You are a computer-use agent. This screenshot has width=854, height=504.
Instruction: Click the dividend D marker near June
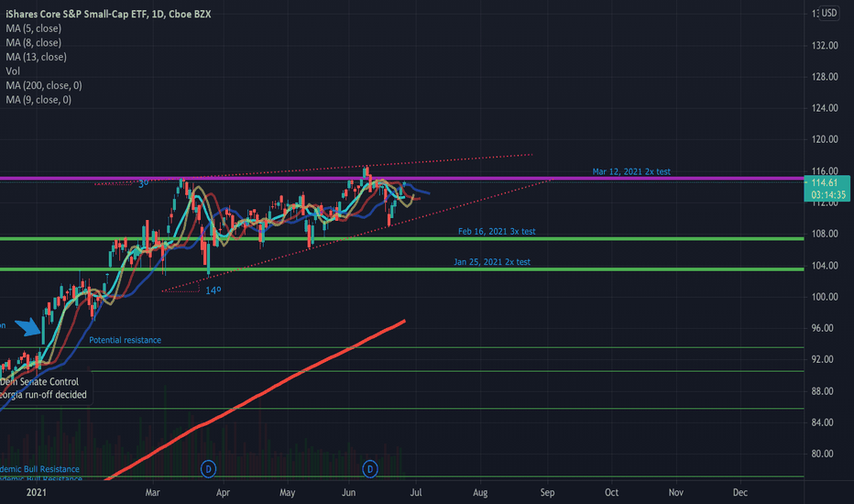point(370,468)
